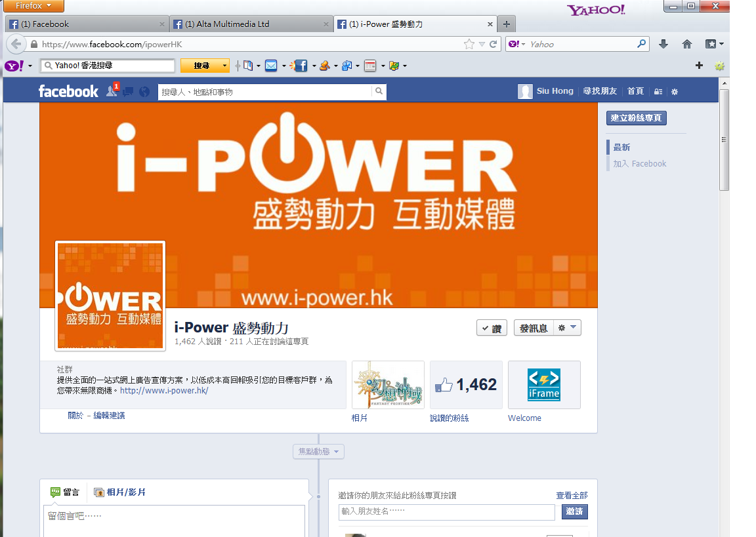Open the bookmarks star menu icon
756x537 pixels.
711,45
